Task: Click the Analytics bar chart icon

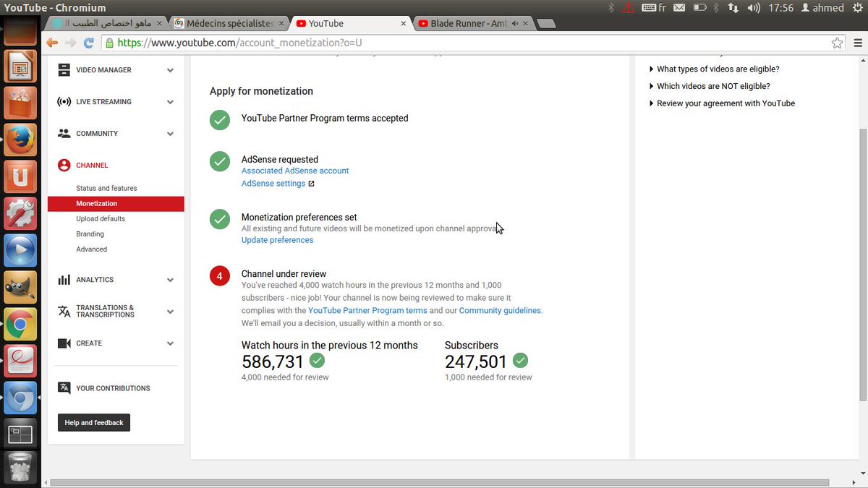Action: [x=64, y=280]
